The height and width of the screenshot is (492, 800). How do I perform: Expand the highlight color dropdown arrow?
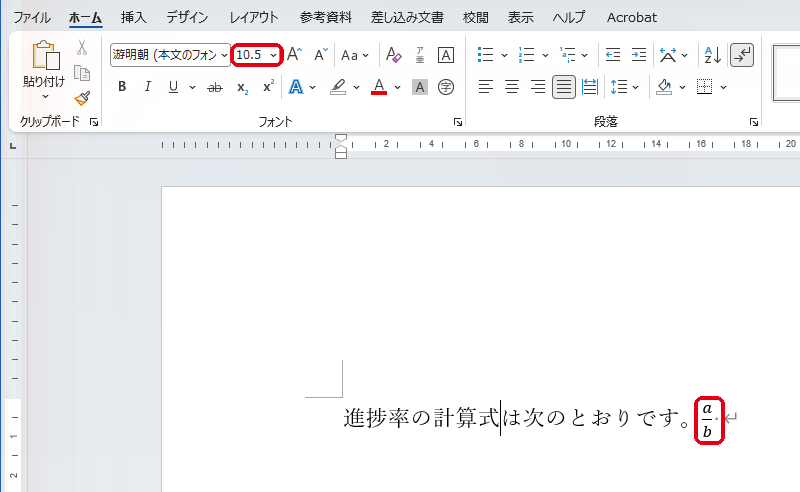click(x=356, y=87)
